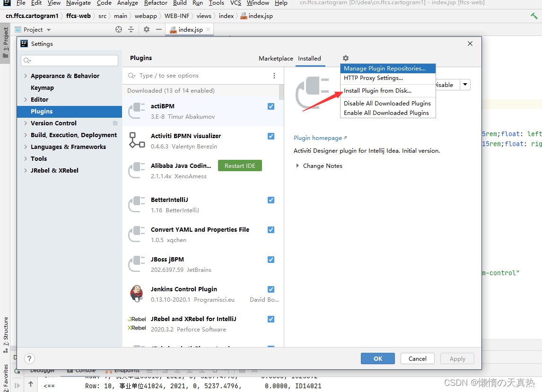542x392 pixels.
Task: Click Restart IDE button
Action: [240, 166]
